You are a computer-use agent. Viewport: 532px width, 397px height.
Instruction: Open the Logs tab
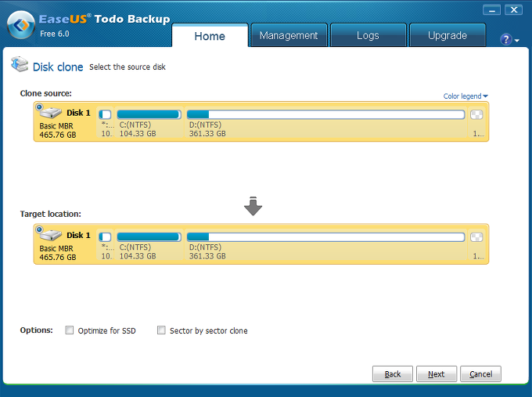[368, 35]
